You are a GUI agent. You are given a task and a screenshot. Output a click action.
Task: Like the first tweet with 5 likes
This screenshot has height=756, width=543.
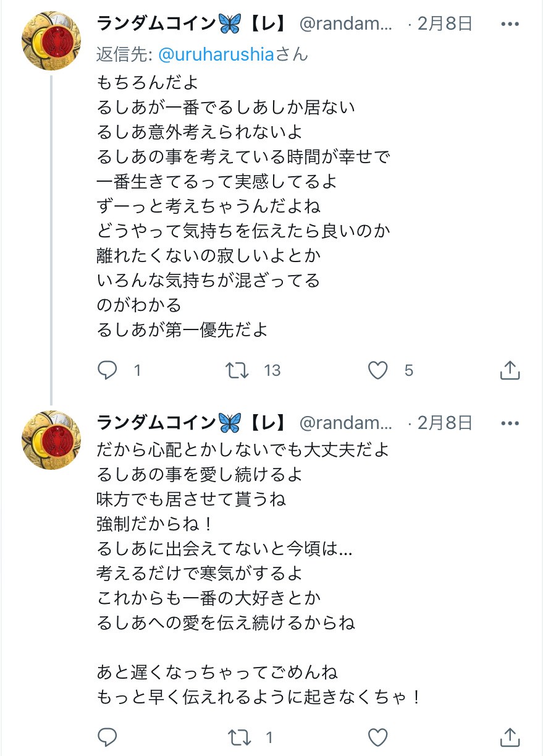(x=377, y=370)
